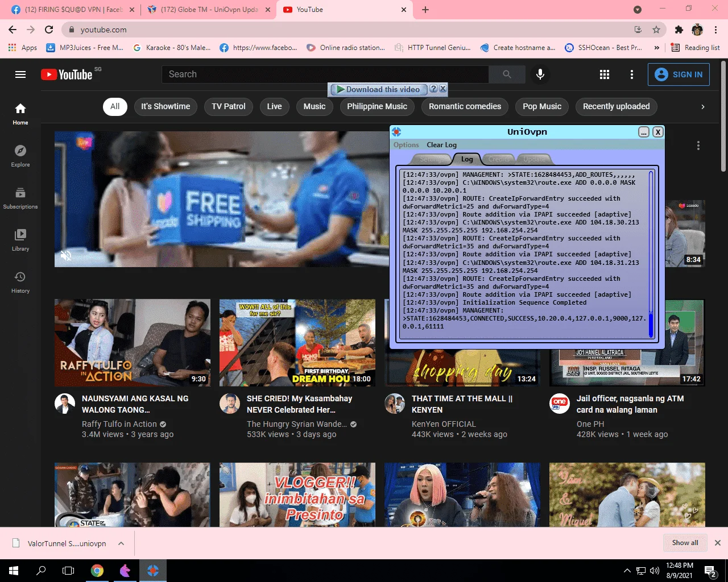Open the Raffy Tulfo in Action channel

pos(119,424)
